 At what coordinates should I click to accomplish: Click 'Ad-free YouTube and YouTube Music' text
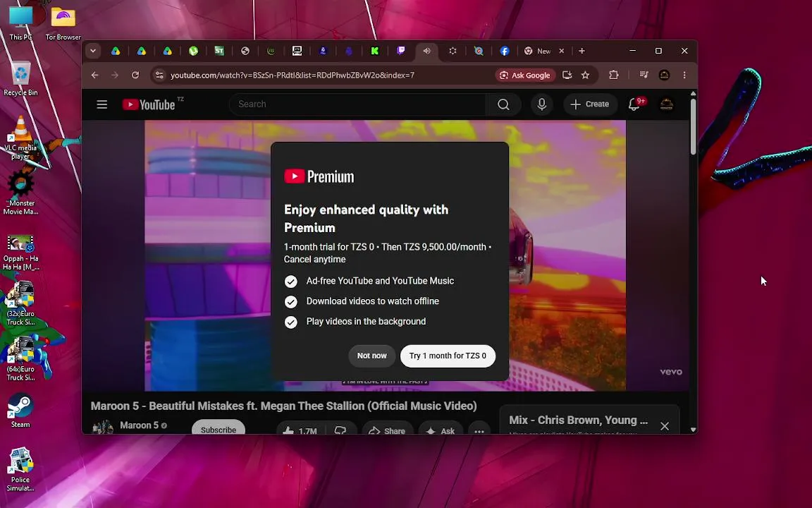click(380, 281)
